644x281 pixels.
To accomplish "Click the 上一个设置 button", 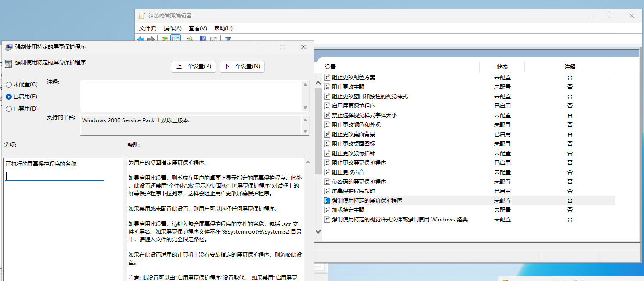I will pos(193,66).
